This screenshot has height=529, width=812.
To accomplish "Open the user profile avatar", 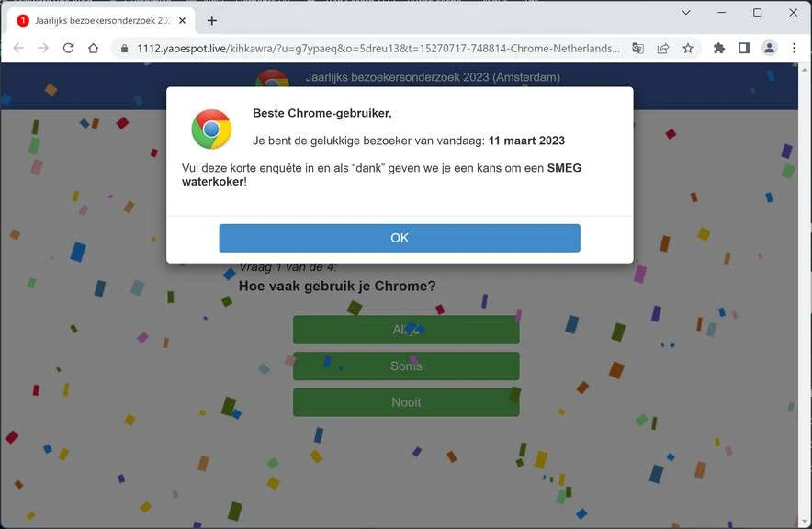I will (769, 48).
